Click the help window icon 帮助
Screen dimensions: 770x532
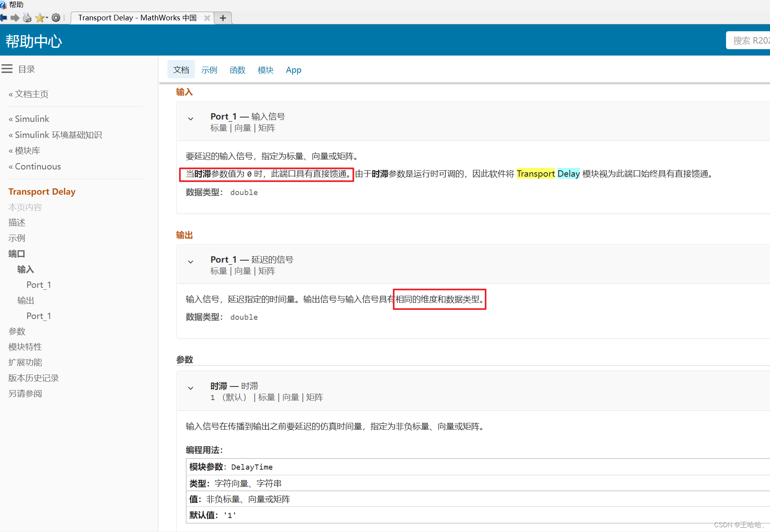tap(3, 5)
